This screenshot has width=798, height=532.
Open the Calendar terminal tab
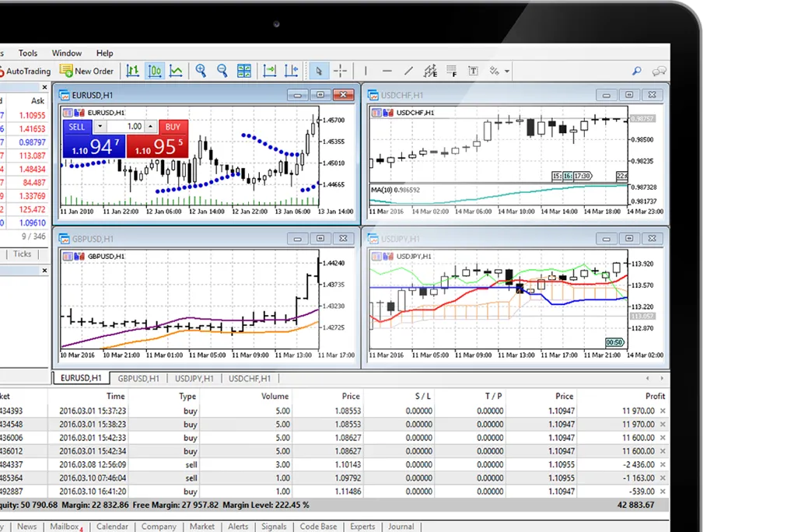pyautogui.click(x=113, y=527)
